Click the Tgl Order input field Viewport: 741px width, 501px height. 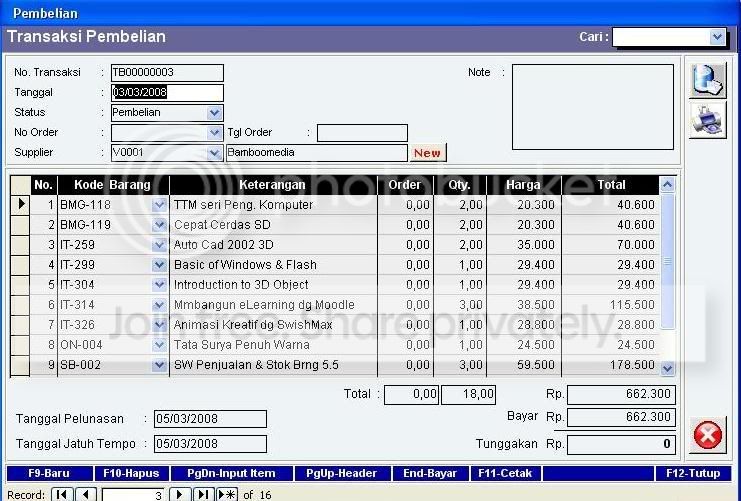click(362, 133)
